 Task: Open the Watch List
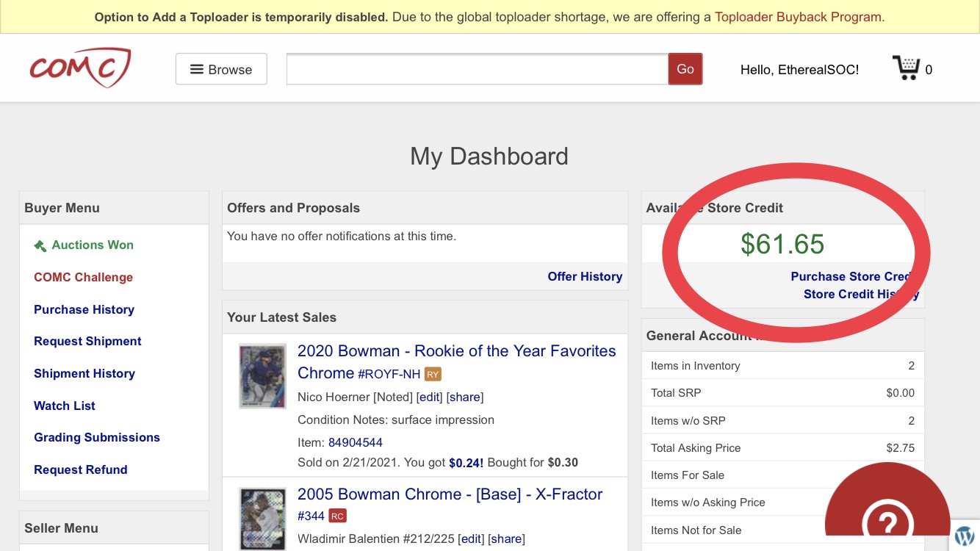[x=65, y=406]
